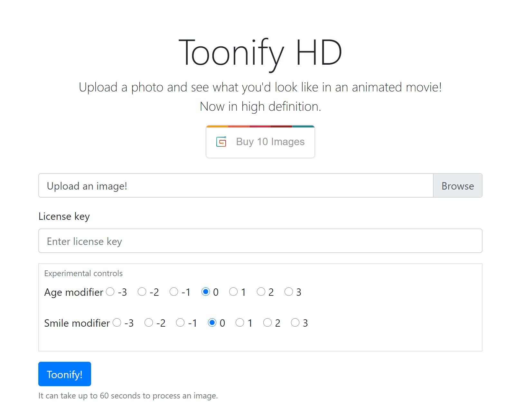Click the blue Toonify! button
Viewport: 516px width, 420px height.
pos(65,374)
